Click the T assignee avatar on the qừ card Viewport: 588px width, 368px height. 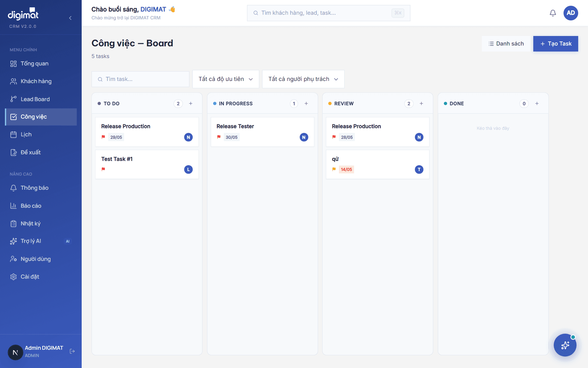pos(419,170)
